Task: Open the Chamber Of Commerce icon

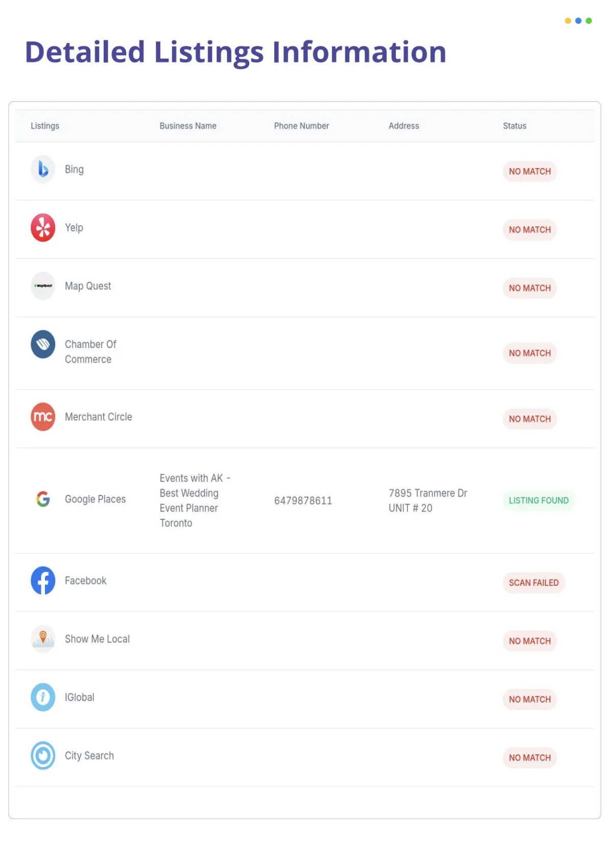Action: click(43, 344)
